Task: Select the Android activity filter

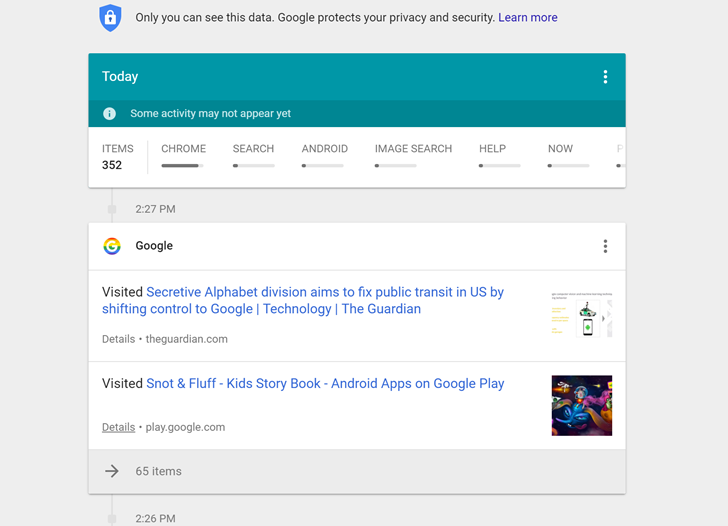Action: point(324,155)
